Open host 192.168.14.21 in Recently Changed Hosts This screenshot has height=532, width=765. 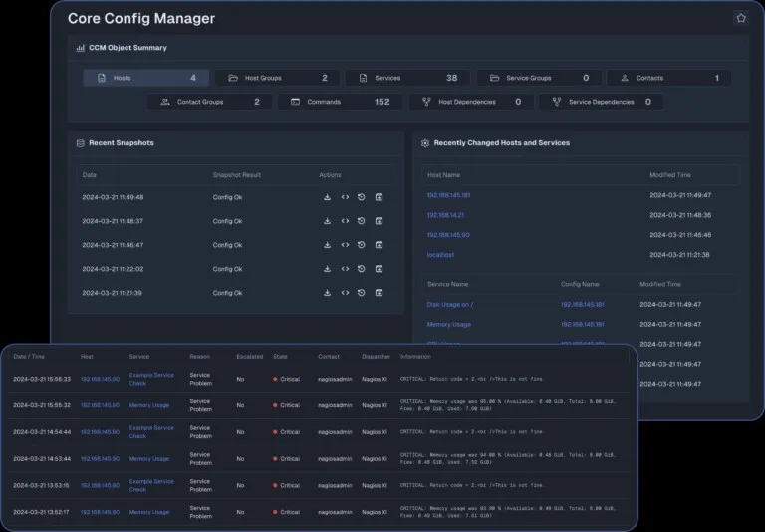pyautogui.click(x=445, y=215)
